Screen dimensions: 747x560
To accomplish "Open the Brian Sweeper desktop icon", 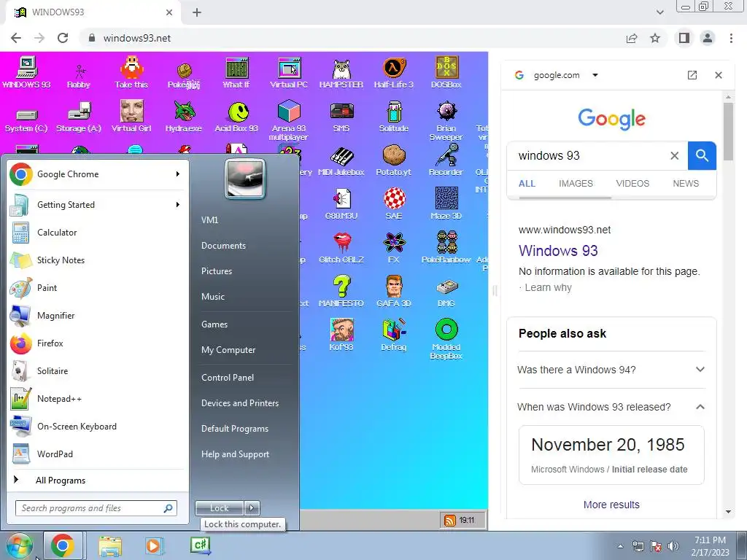I will [446, 120].
